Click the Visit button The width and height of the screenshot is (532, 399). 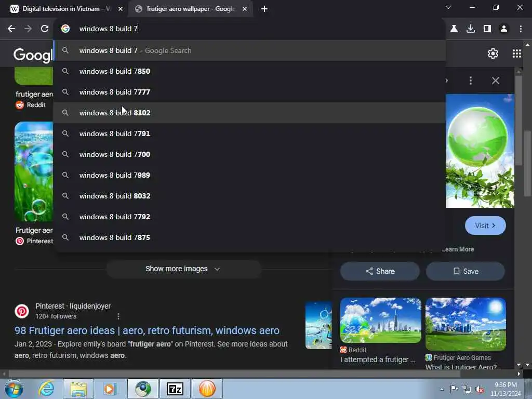485,225
